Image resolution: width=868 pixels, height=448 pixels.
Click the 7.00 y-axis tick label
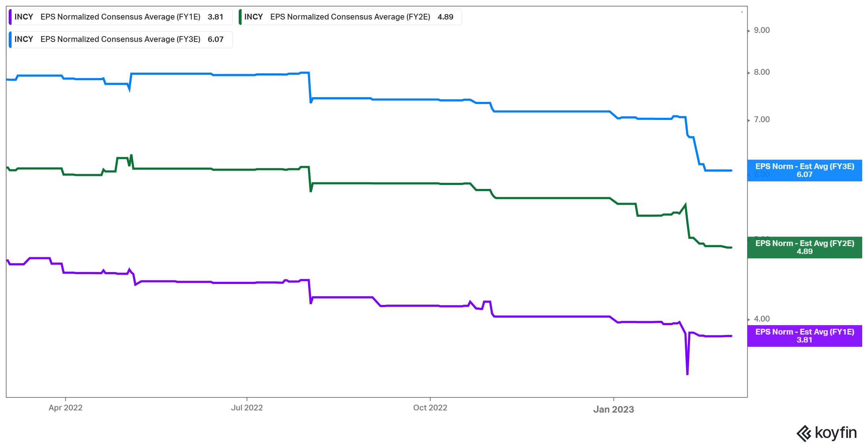tap(761, 120)
